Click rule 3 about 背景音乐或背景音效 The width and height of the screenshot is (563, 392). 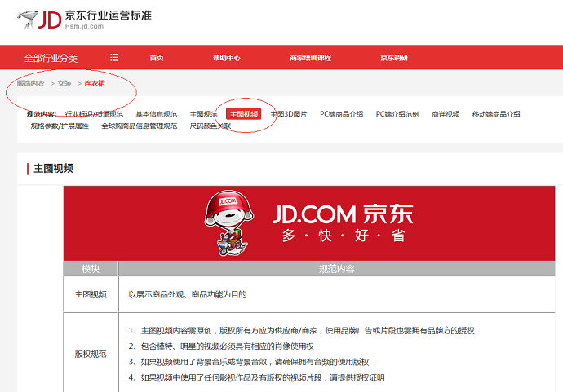(x=249, y=362)
